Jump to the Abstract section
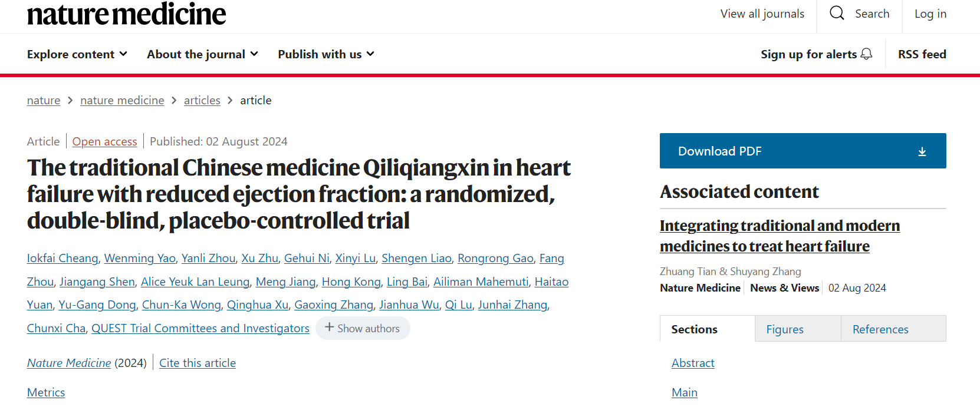 point(693,363)
